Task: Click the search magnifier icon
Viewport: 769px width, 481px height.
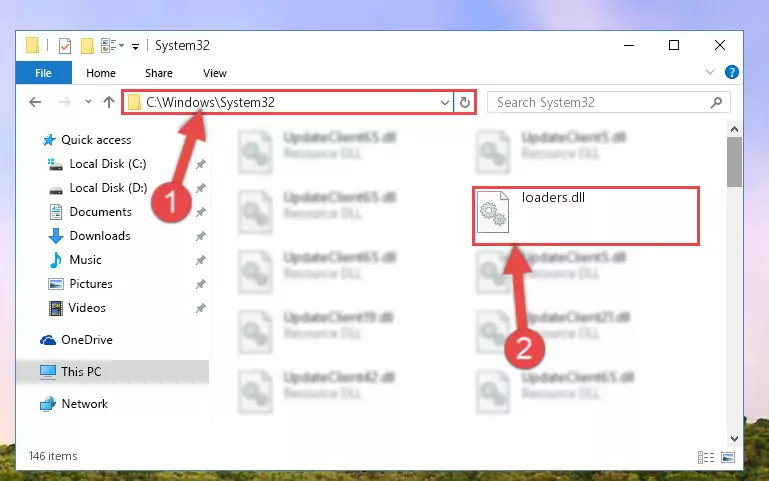Action: point(717,102)
